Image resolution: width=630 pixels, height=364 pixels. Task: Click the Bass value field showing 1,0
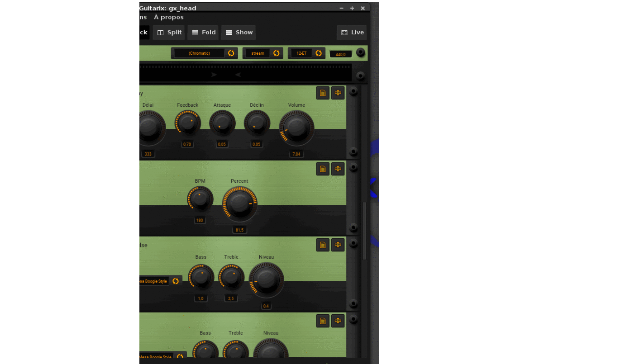(201, 298)
